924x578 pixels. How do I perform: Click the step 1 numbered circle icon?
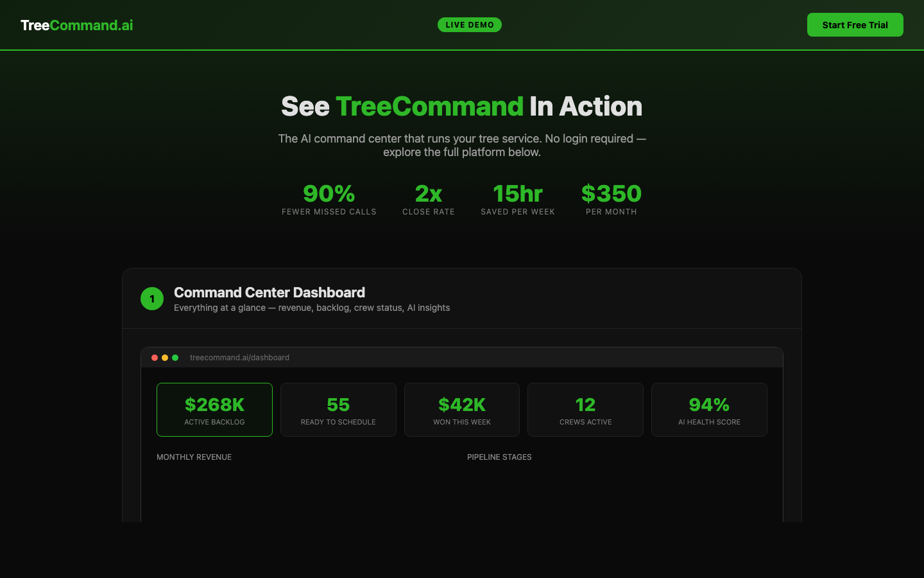(x=152, y=299)
